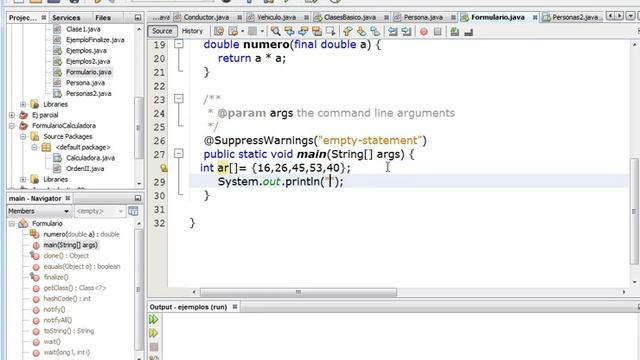Collapse the FormularioCalculadora project node

[x=12, y=126]
